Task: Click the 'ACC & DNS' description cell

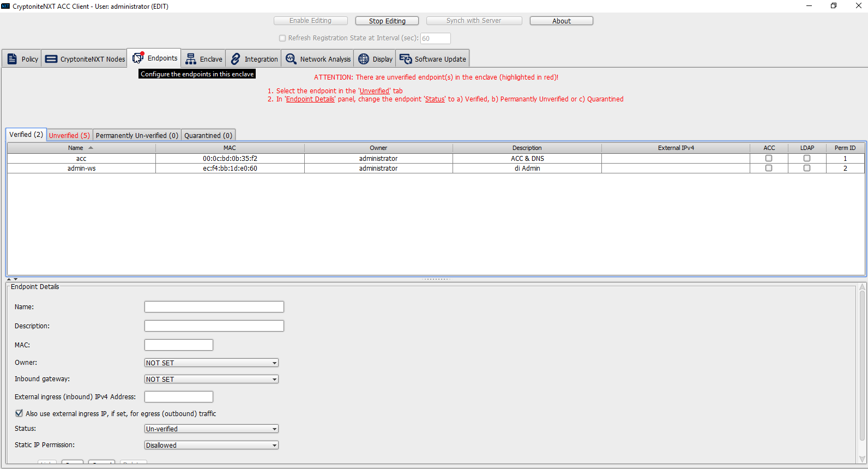Action: 527,159
